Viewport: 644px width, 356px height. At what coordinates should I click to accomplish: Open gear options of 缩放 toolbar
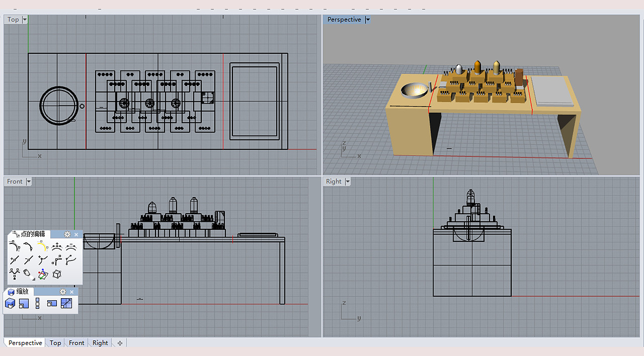(63, 292)
